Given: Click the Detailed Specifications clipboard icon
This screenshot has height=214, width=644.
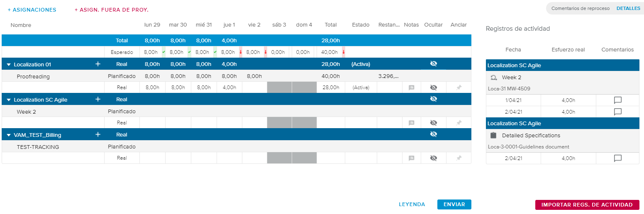Looking at the screenshot, I should click(493, 136).
